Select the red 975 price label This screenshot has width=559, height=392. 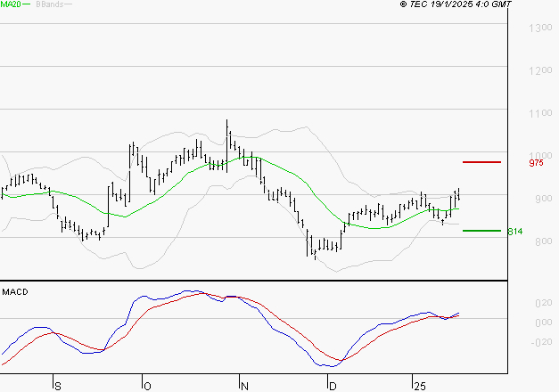(536, 163)
